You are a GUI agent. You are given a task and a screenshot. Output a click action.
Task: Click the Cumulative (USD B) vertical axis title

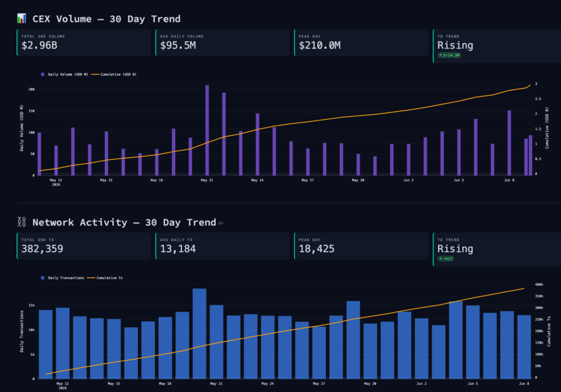(x=547, y=128)
